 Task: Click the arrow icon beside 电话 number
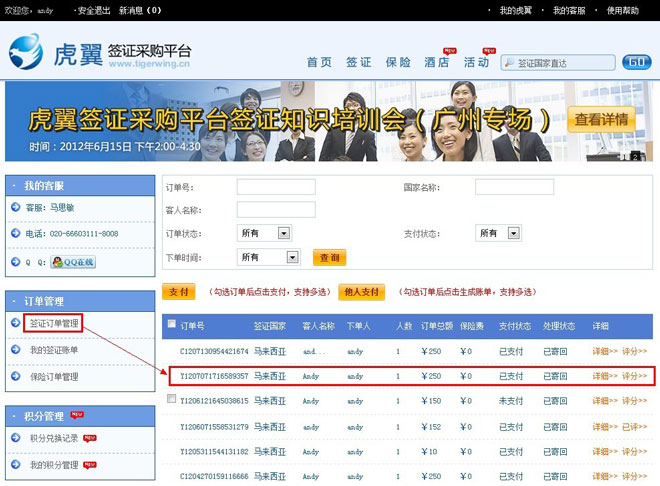pos(16,233)
